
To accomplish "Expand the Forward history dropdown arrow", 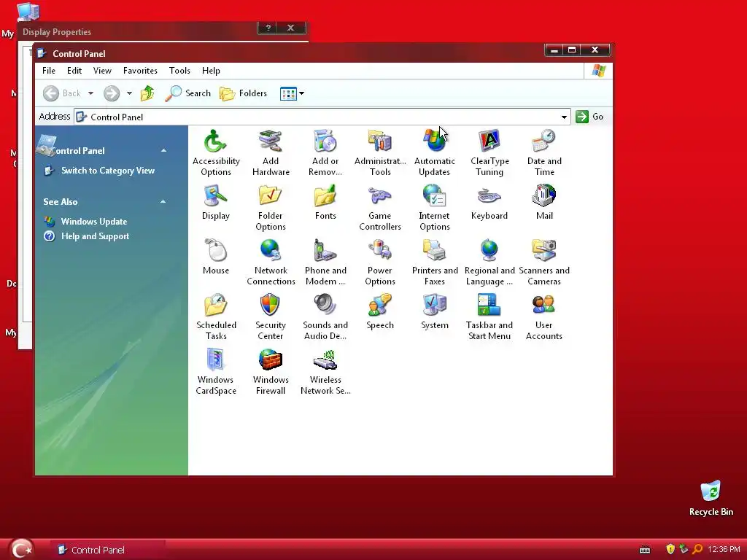I will pyautogui.click(x=129, y=93).
